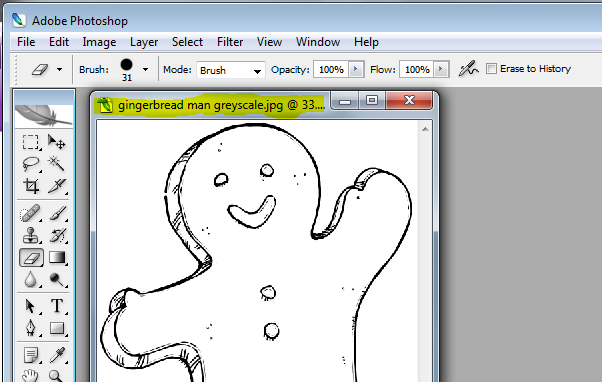This screenshot has height=382, width=602.
Task: Open the Edit menu
Action: [59, 42]
